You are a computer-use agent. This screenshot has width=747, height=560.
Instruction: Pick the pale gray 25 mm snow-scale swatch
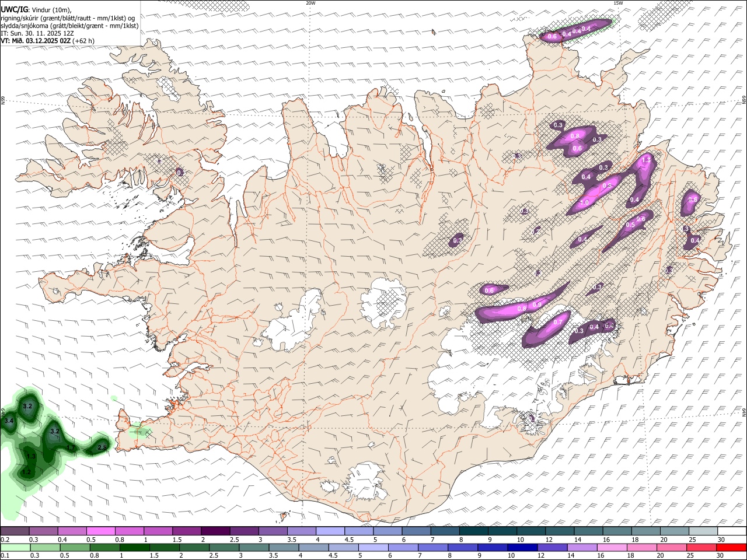[703, 531]
